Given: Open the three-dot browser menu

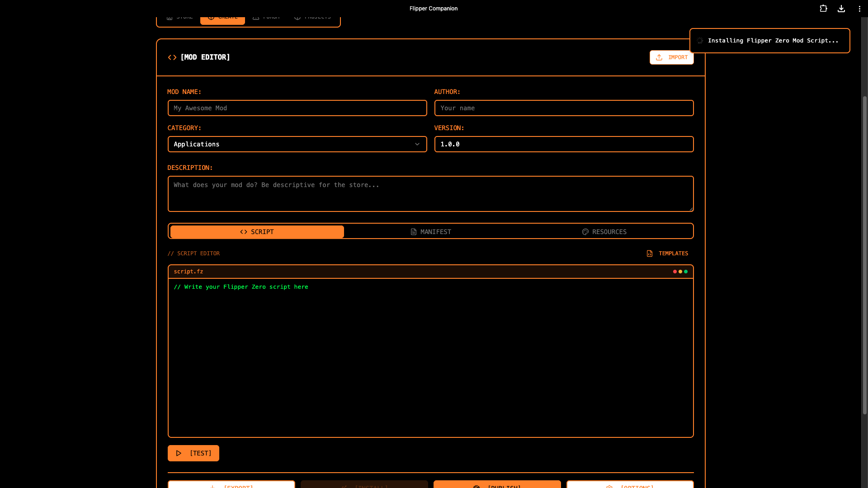Looking at the screenshot, I should (x=859, y=9).
